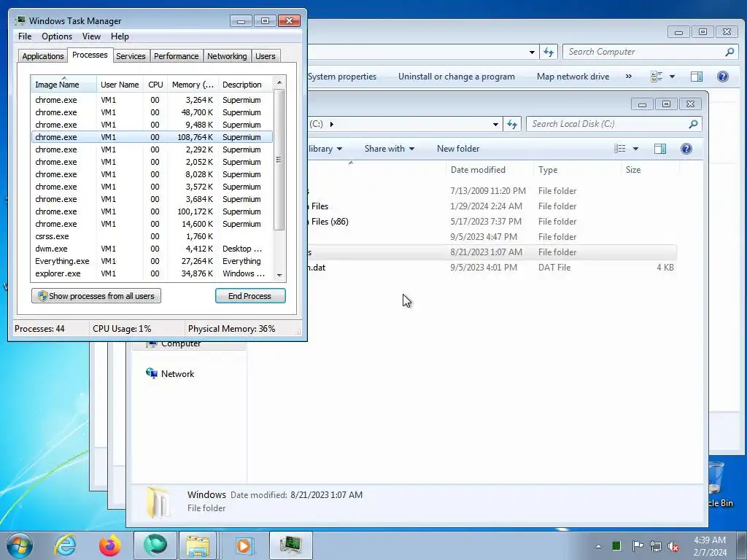Click New folder button
The height and width of the screenshot is (560, 747).
(x=458, y=149)
